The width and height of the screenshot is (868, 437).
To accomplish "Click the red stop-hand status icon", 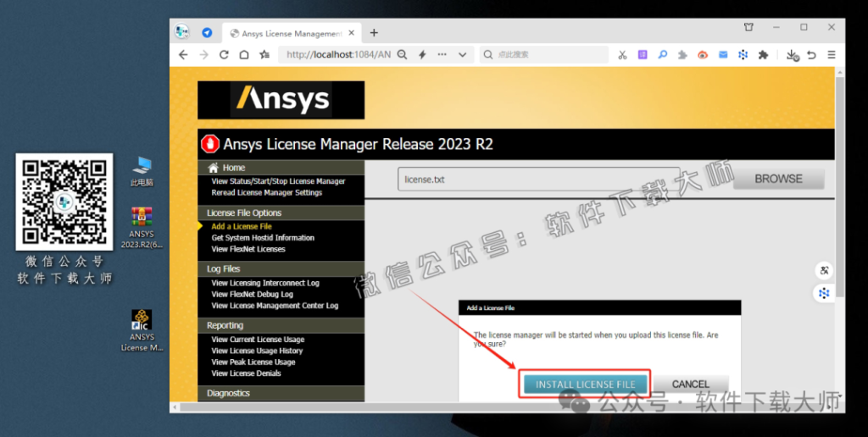I will tap(210, 144).
